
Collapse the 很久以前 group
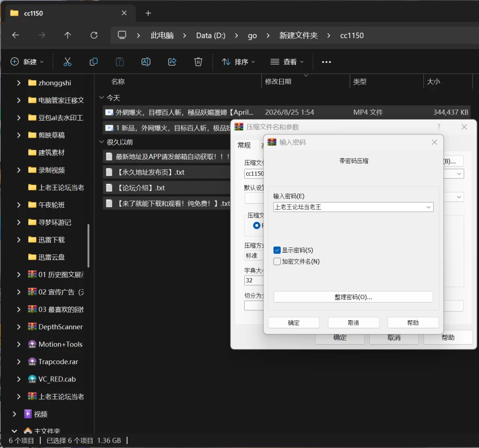pos(102,142)
